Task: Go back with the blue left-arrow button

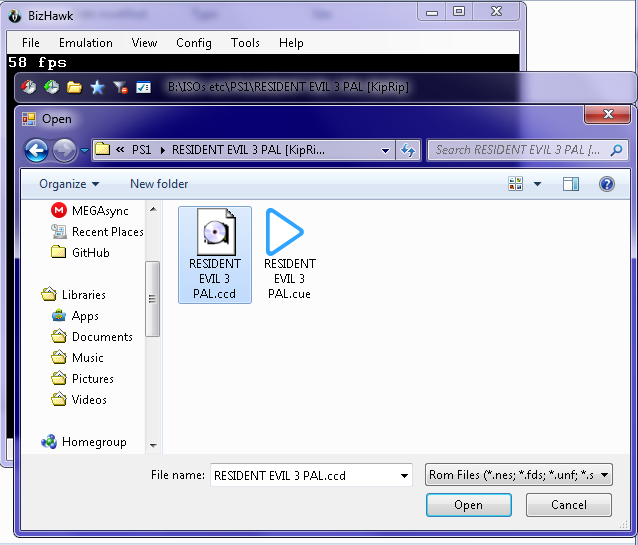Action: 37,151
